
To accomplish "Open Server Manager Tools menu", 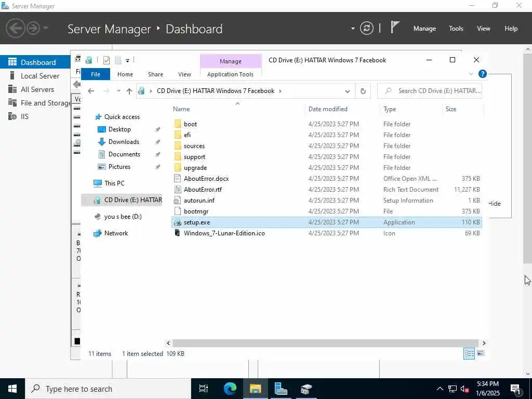I will click(x=456, y=29).
